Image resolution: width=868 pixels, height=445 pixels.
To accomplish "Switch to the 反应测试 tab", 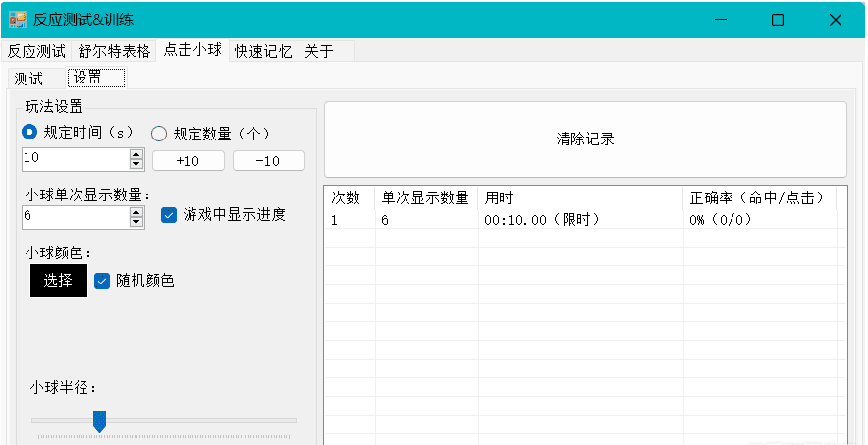I will [x=36, y=51].
